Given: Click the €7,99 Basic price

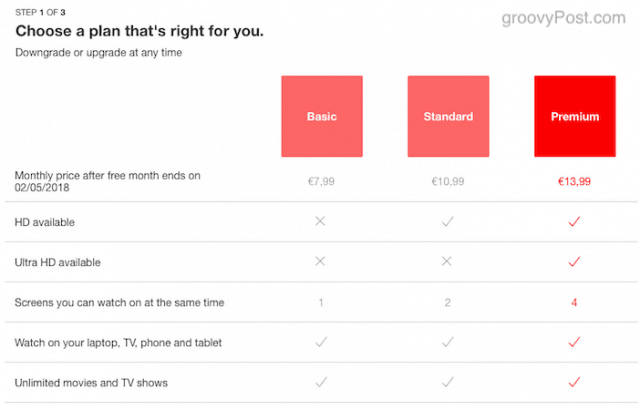Looking at the screenshot, I should coord(321,182).
